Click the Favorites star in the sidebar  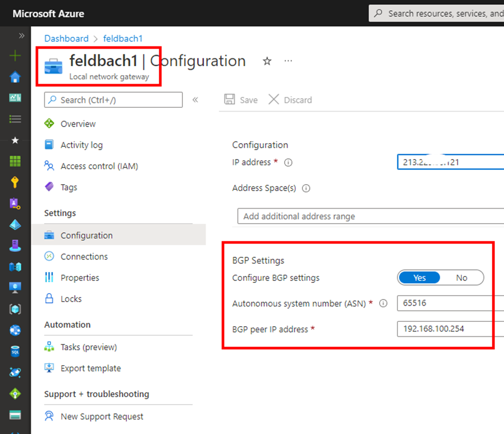tap(15, 140)
